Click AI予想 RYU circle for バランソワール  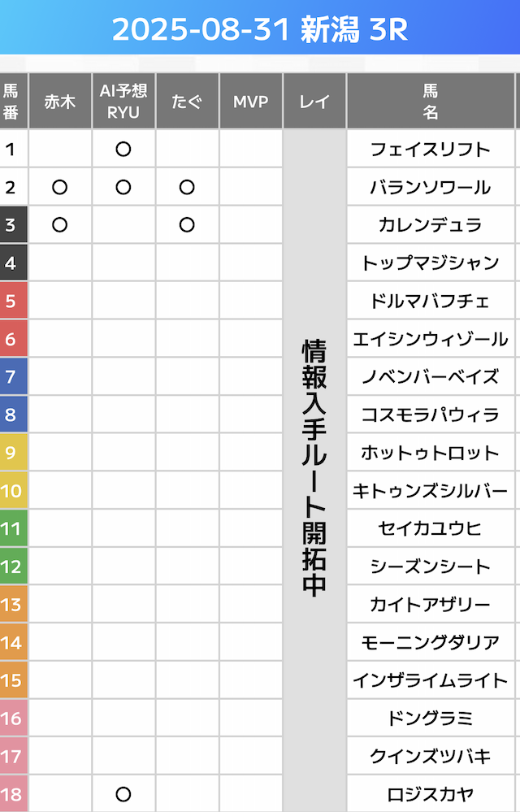coord(123,188)
